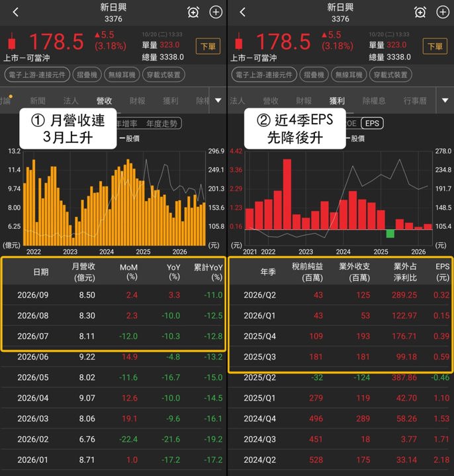The height and width of the screenshot is (476, 454).
Task: Add stock to watchlist plus icon, 營收 screen
Action: tap(216, 13)
